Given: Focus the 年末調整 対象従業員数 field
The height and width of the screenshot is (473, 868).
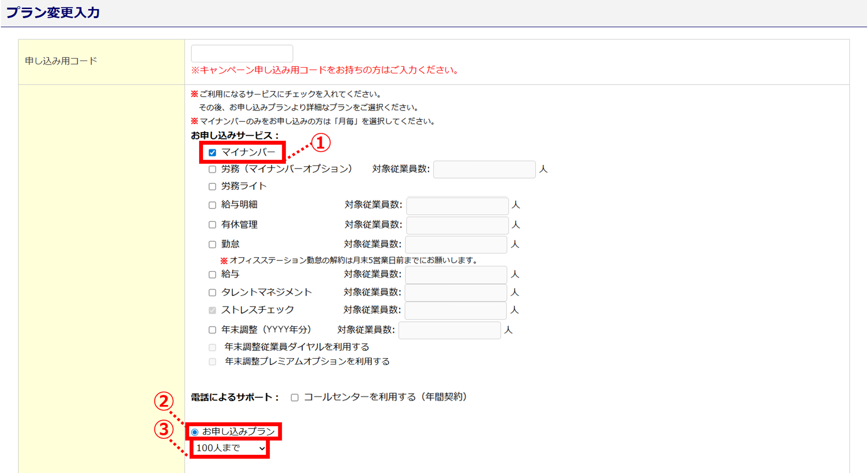Looking at the screenshot, I should pyautogui.click(x=450, y=330).
